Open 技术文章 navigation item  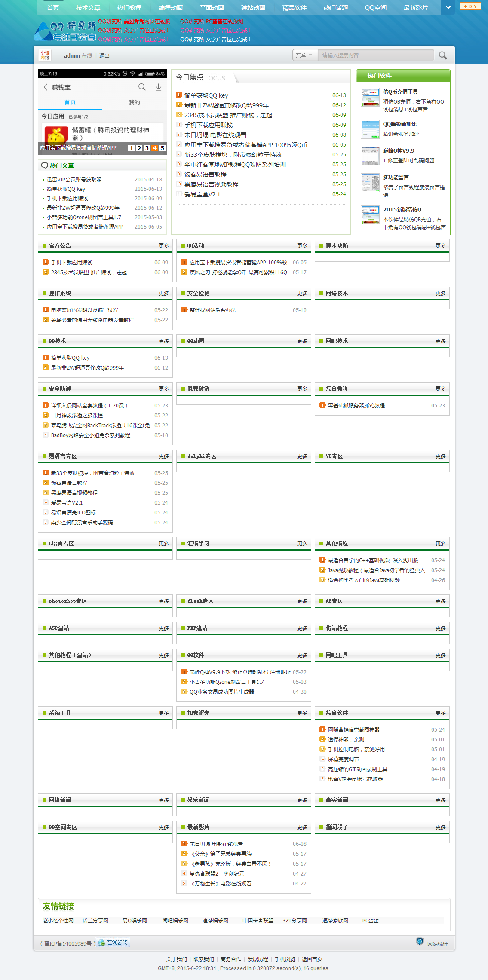click(88, 8)
